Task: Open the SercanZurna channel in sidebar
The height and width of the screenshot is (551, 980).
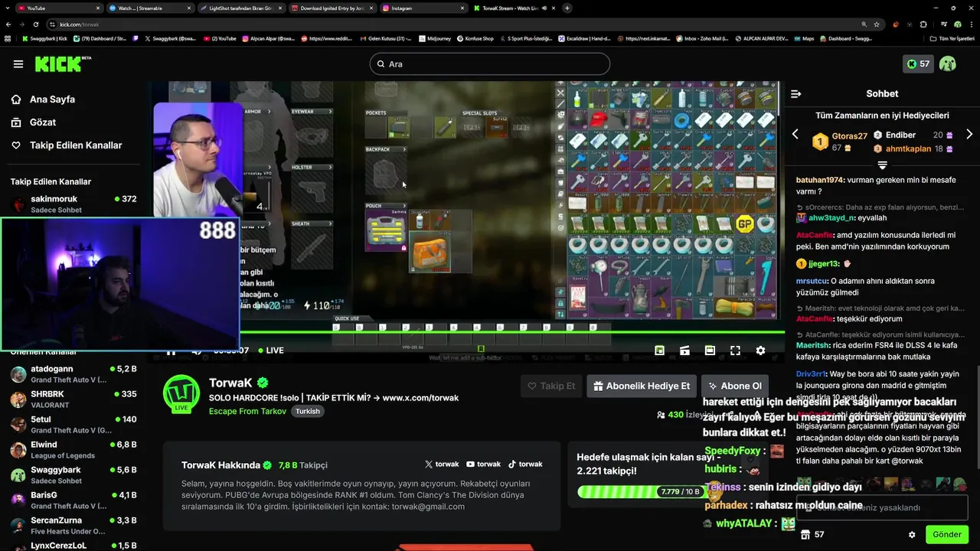Action: (x=73, y=526)
